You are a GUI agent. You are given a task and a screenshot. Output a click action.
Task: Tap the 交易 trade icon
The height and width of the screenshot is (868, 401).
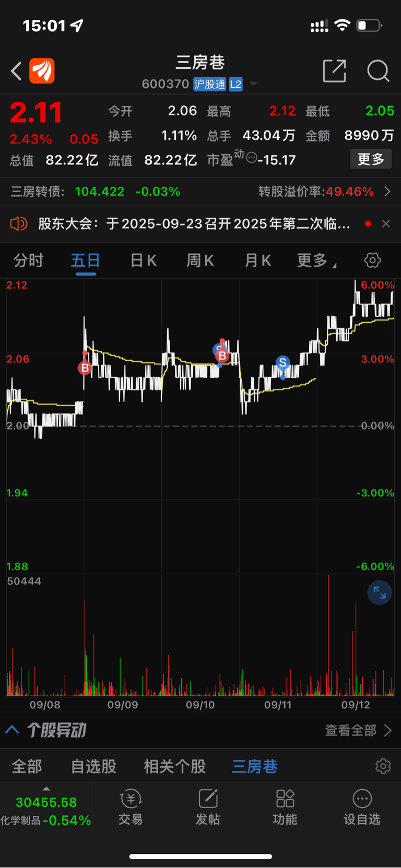[131, 807]
